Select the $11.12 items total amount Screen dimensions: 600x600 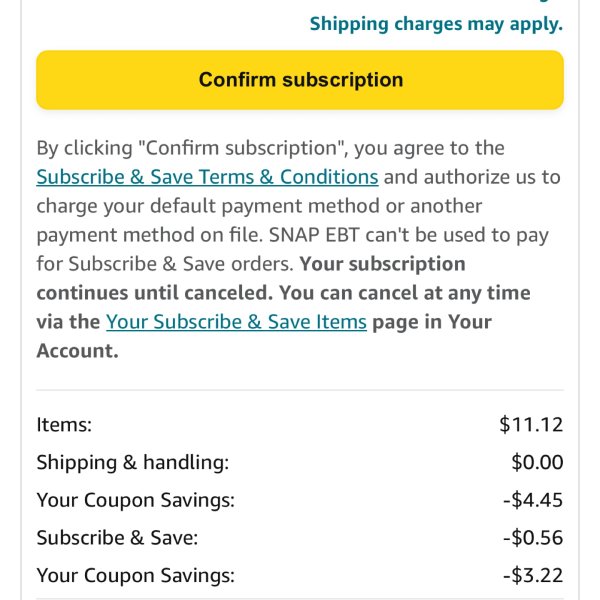531,424
